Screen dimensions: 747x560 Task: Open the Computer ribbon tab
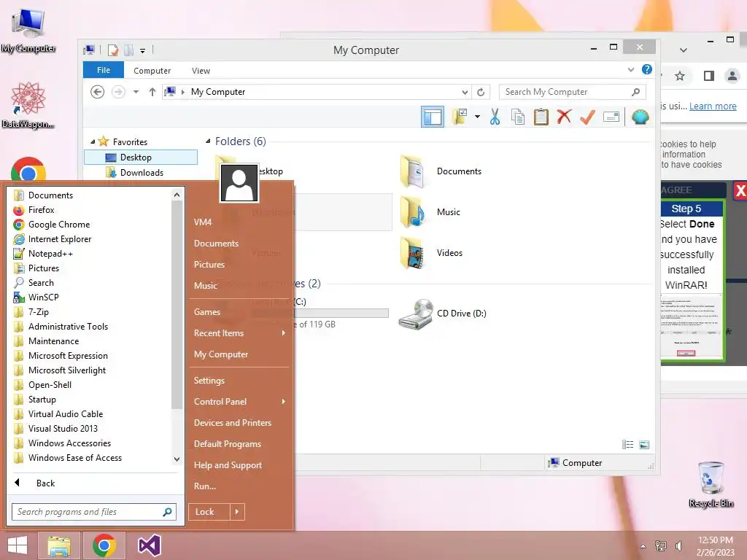coord(152,71)
